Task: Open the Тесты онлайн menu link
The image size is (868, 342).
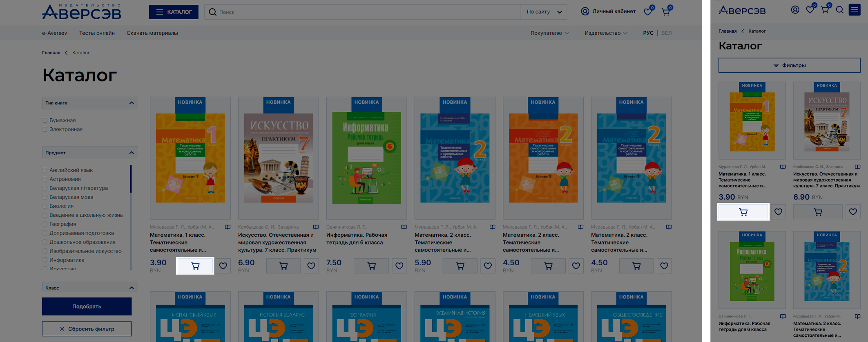Action: point(97,33)
